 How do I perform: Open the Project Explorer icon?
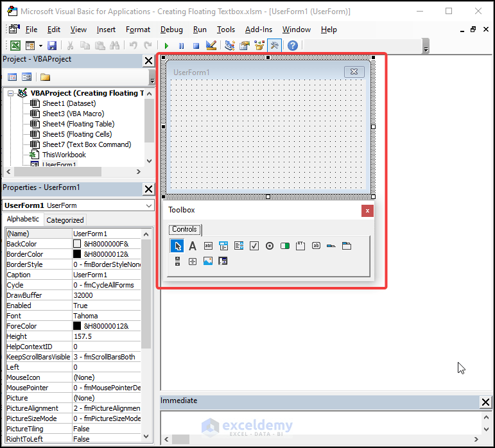(x=229, y=46)
